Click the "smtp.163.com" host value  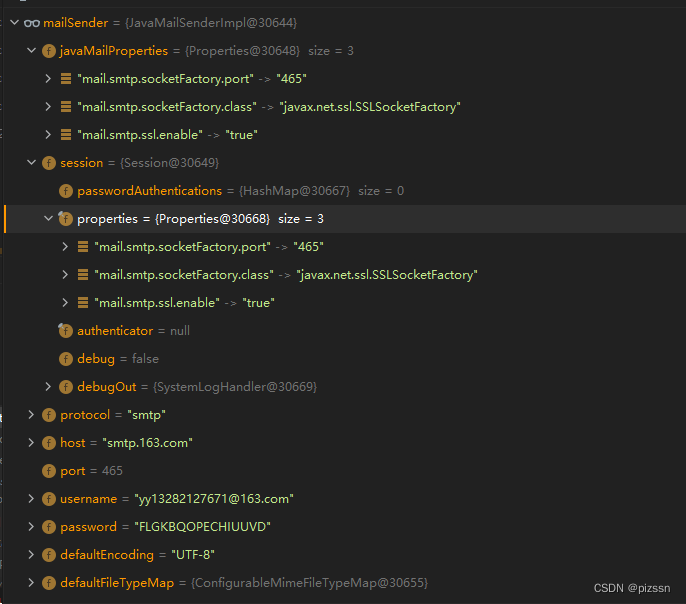point(147,443)
